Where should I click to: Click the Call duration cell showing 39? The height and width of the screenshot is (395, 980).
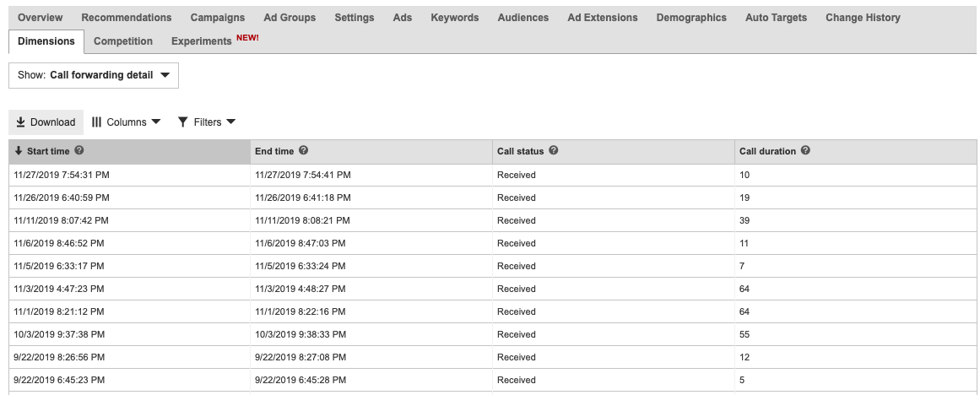[744, 220]
